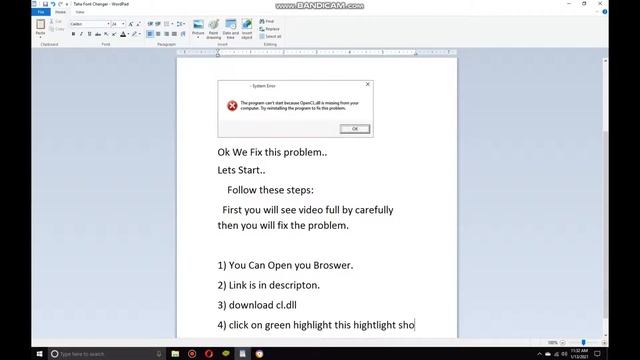Decrease the paragraph indent

[x=150, y=24]
